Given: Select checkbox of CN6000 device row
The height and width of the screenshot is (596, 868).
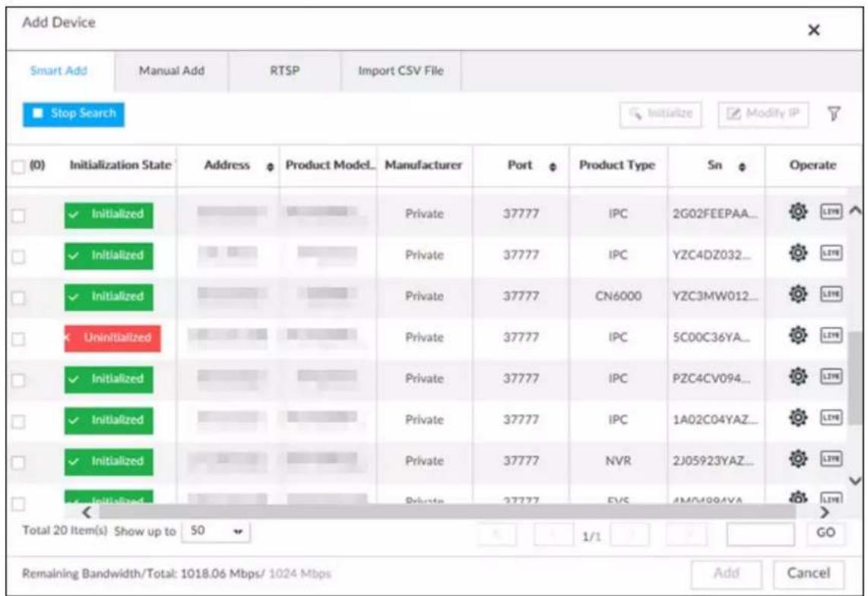Looking at the screenshot, I should pos(18,298).
